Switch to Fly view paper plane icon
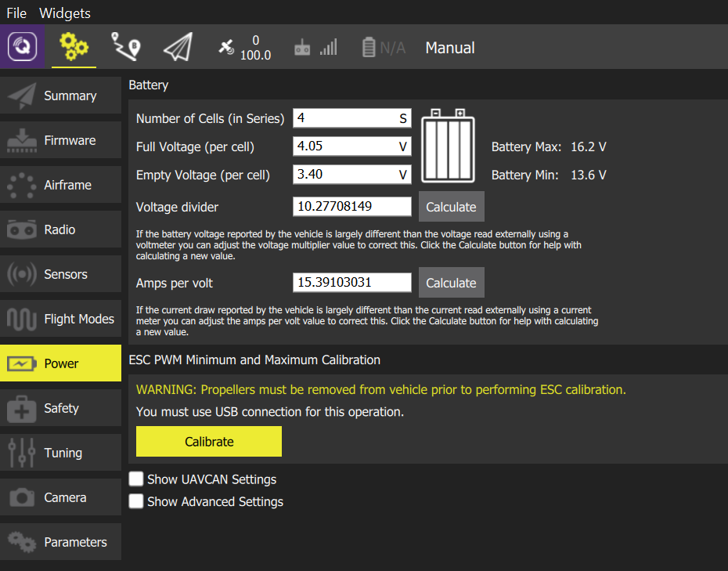The image size is (728, 571). click(178, 47)
